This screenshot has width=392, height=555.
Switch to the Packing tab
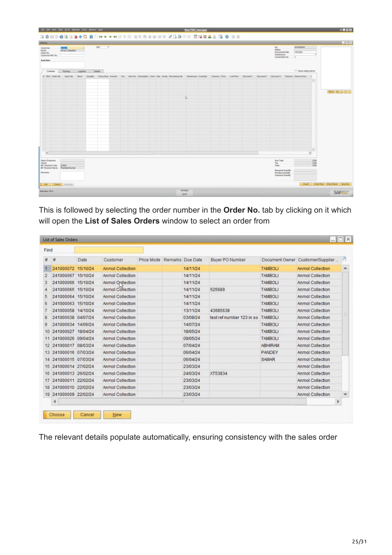click(x=66, y=71)
